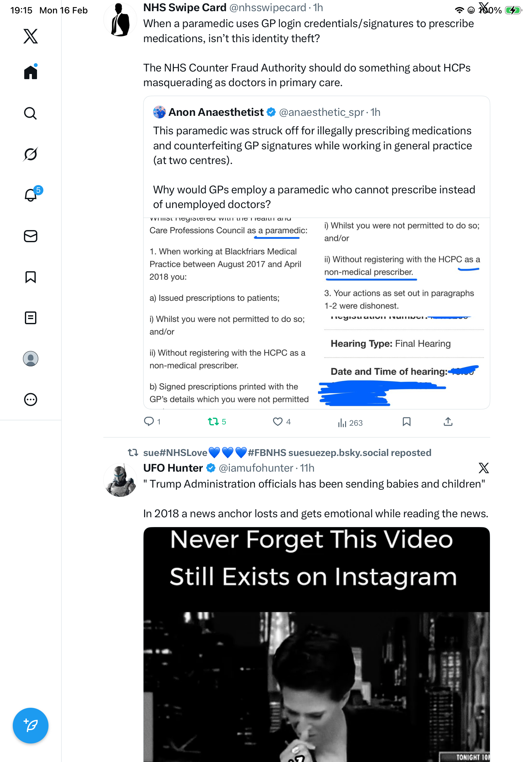Image resolution: width=532 pixels, height=762 pixels.
Task: Open Bookmarks in the sidebar
Action: 31,277
